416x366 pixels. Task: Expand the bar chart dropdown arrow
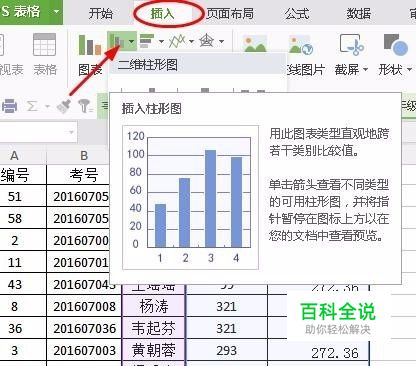[161, 41]
